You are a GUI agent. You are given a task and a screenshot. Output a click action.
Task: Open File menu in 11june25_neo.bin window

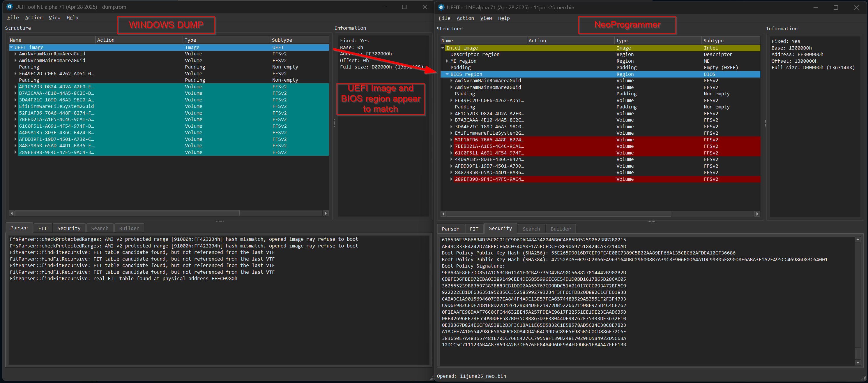(x=444, y=18)
